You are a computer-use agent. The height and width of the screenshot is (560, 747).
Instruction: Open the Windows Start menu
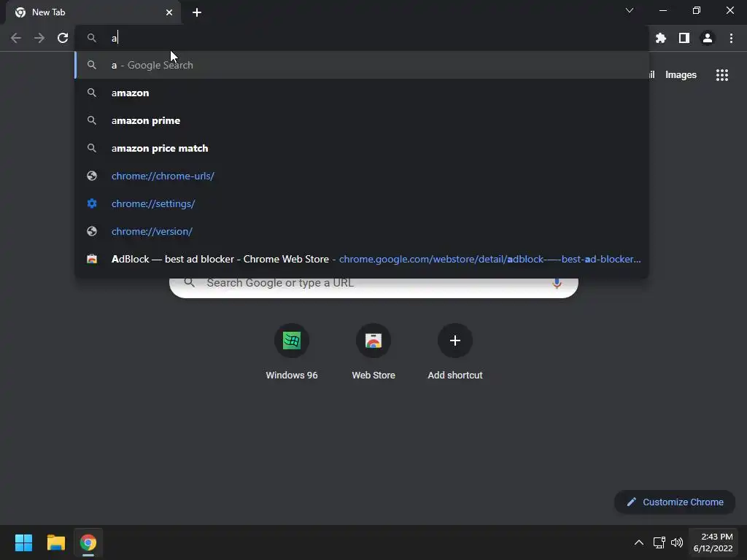tap(23, 542)
